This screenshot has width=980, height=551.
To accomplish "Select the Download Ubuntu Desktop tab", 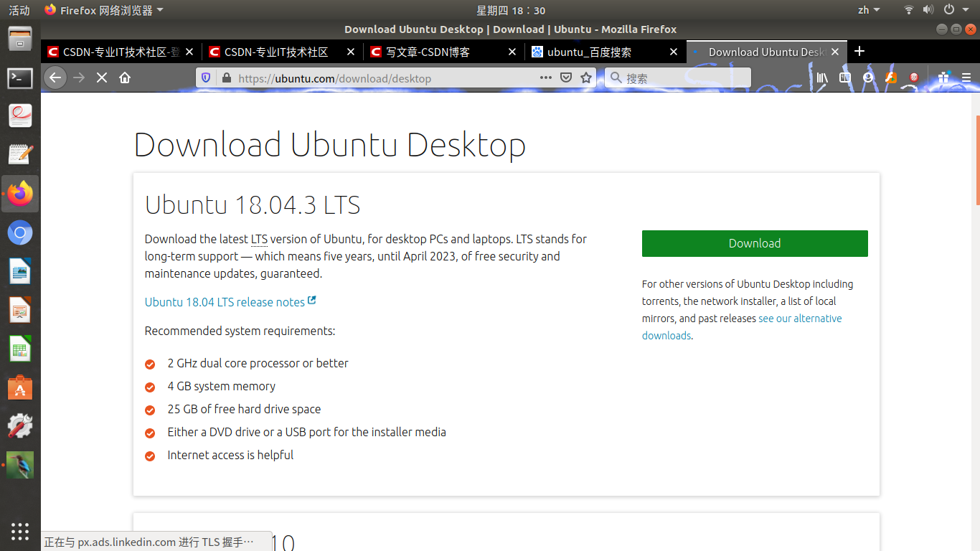I will [767, 52].
